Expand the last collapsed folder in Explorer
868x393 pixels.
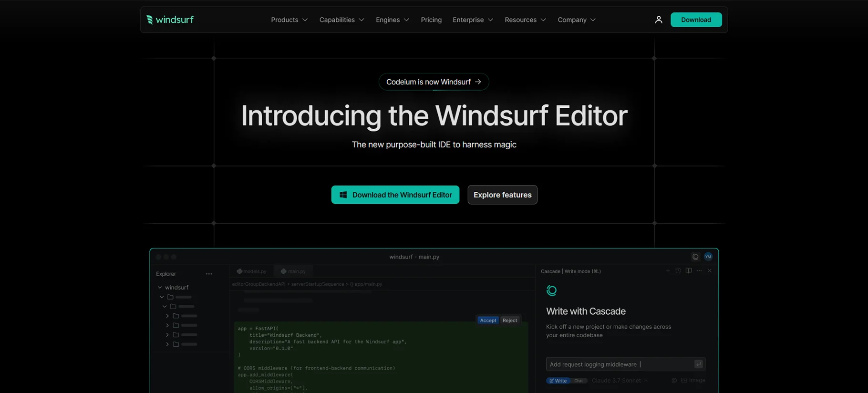pyautogui.click(x=167, y=344)
